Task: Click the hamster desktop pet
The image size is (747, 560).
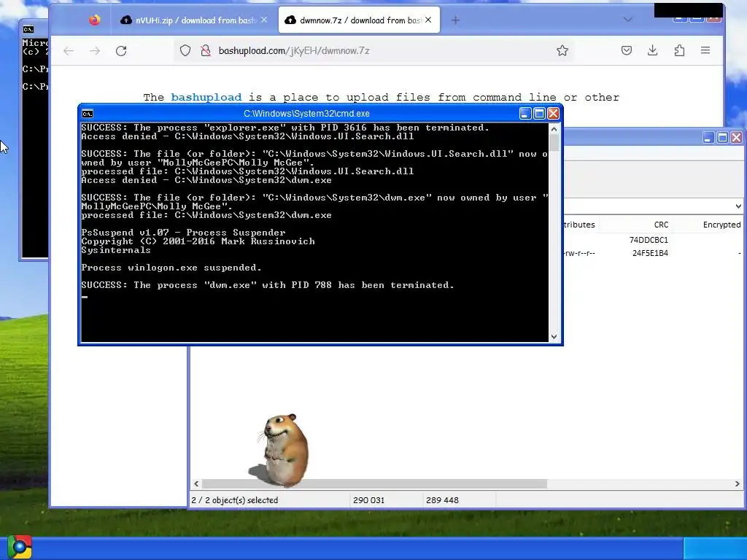Action: click(282, 450)
